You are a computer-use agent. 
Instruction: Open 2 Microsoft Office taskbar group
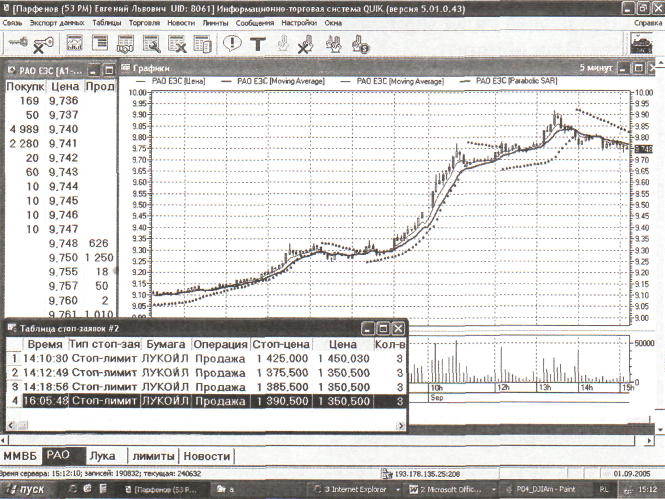452,490
